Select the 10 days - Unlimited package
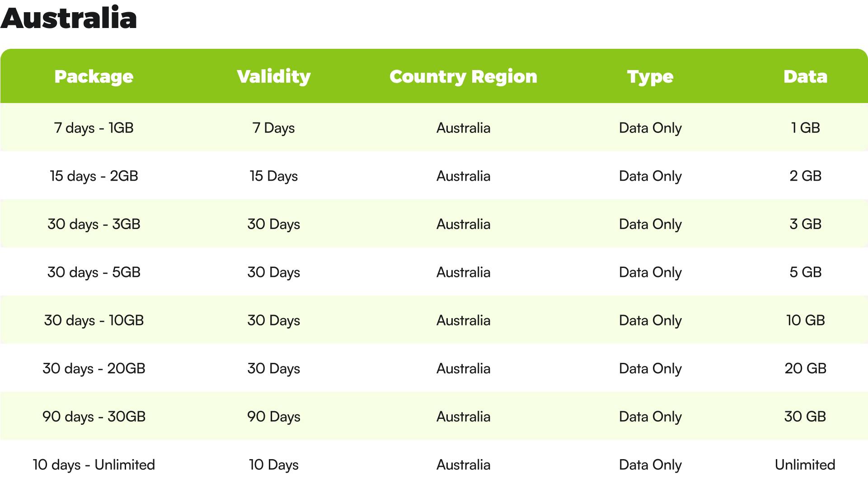Image resolution: width=868 pixels, height=488 pixels. [x=94, y=465]
